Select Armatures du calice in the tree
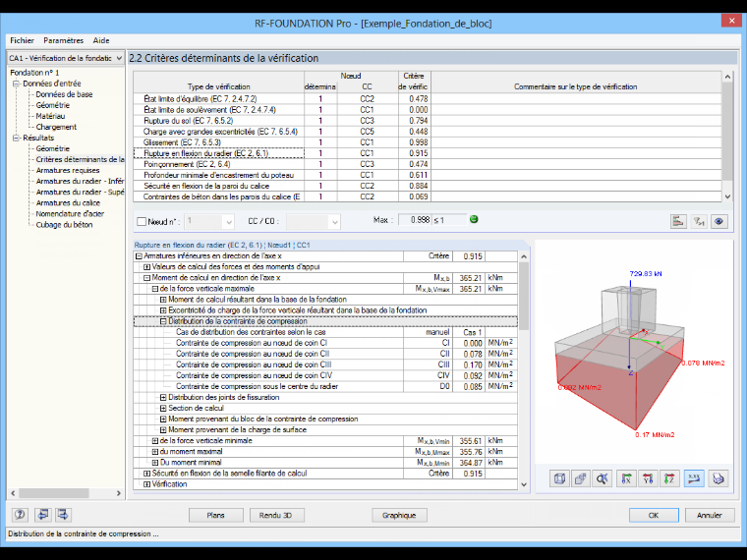The width and height of the screenshot is (747, 560). 68,202
